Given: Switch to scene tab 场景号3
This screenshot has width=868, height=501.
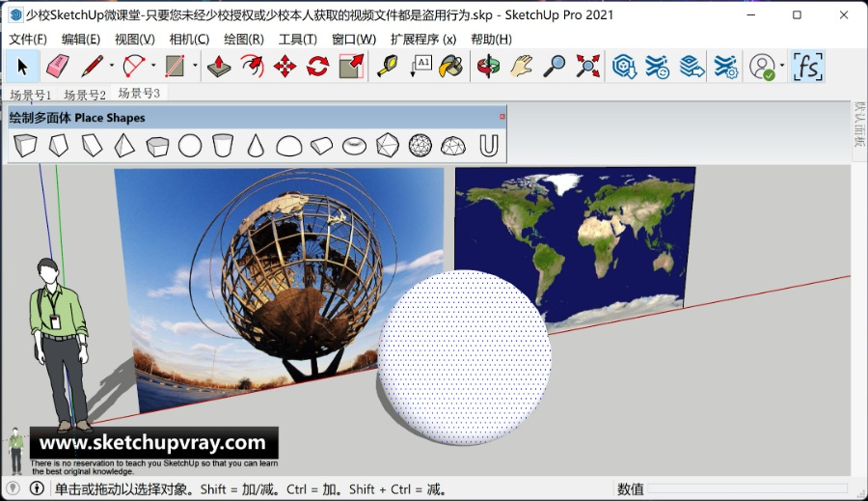Looking at the screenshot, I should pos(139,93).
